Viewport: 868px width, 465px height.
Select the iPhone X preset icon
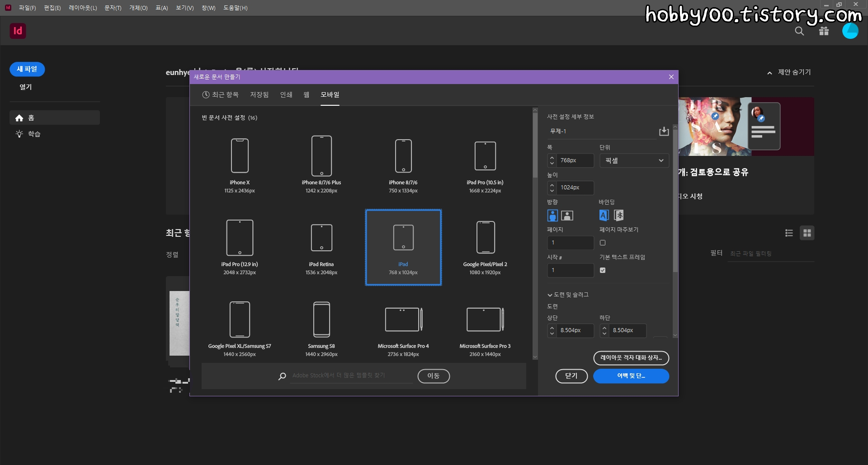point(240,155)
